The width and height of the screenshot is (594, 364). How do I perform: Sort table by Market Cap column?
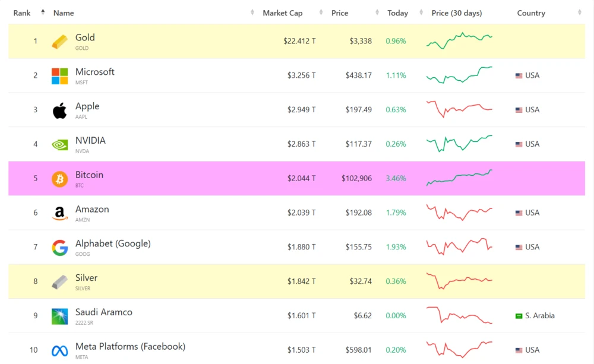[x=282, y=13]
